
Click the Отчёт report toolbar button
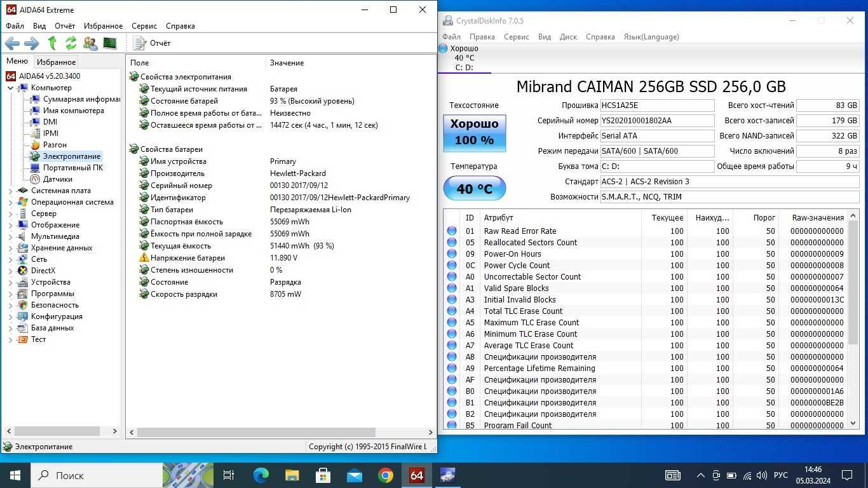coord(153,43)
